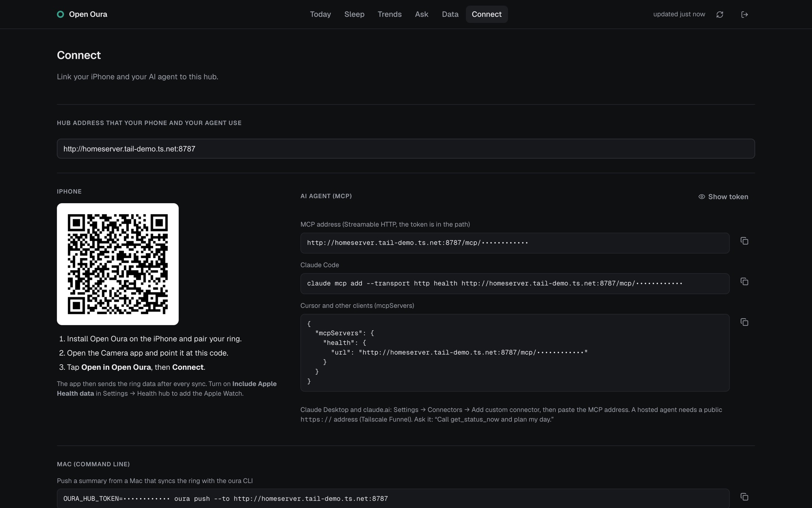This screenshot has height=508, width=812.
Task: Click the IPHONE section label
Action: click(x=69, y=191)
